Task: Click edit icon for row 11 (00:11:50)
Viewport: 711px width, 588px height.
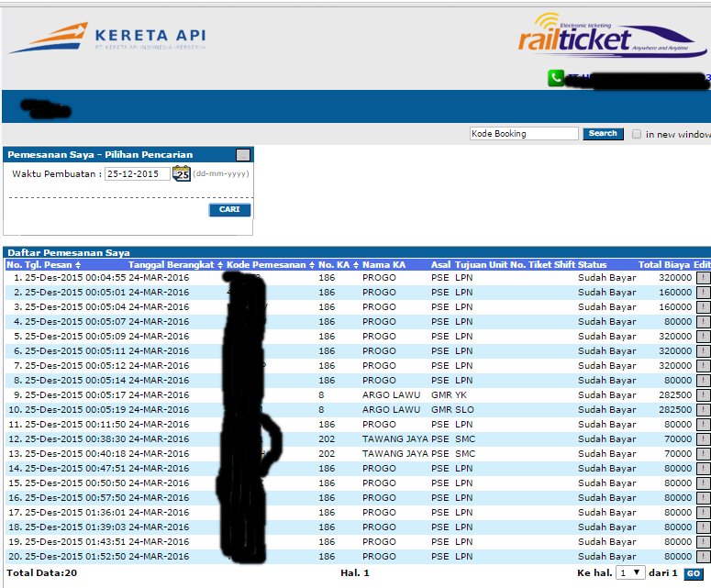Action: coord(704,425)
